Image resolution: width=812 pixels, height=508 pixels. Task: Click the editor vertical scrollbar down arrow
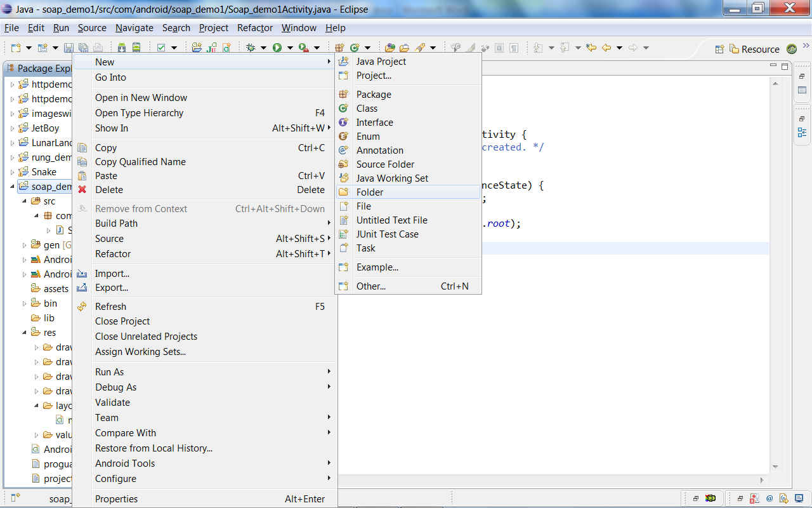775,467
